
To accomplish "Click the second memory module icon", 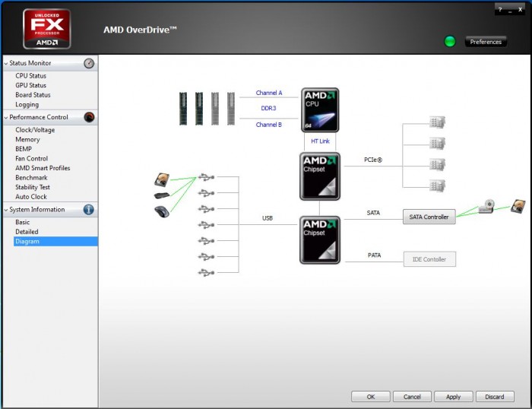I will (x=199, y=109).
